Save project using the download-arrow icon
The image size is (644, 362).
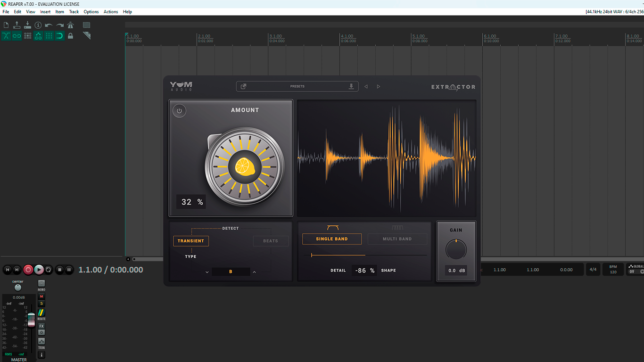click(x=27, y=25)
